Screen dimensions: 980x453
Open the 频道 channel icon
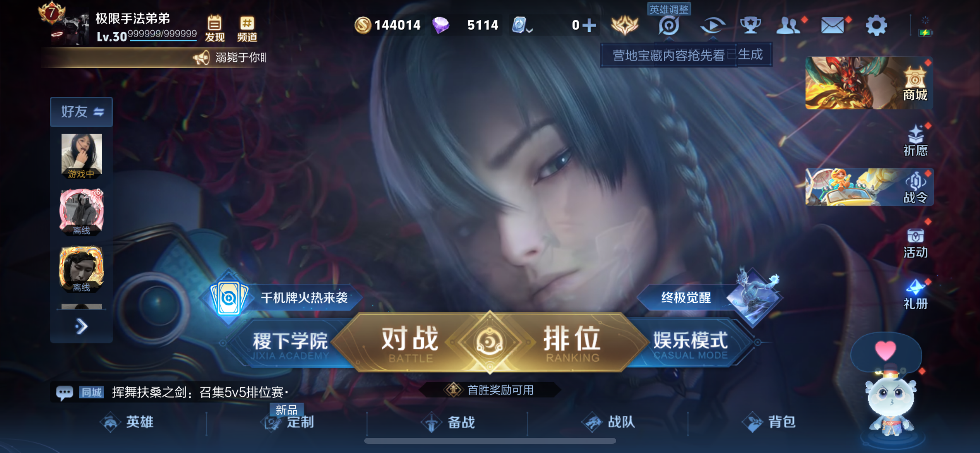pos(247,28)
